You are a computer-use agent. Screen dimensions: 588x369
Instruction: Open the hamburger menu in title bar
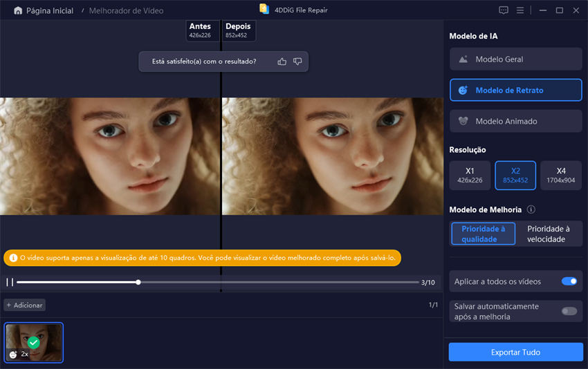pos(522,10)
